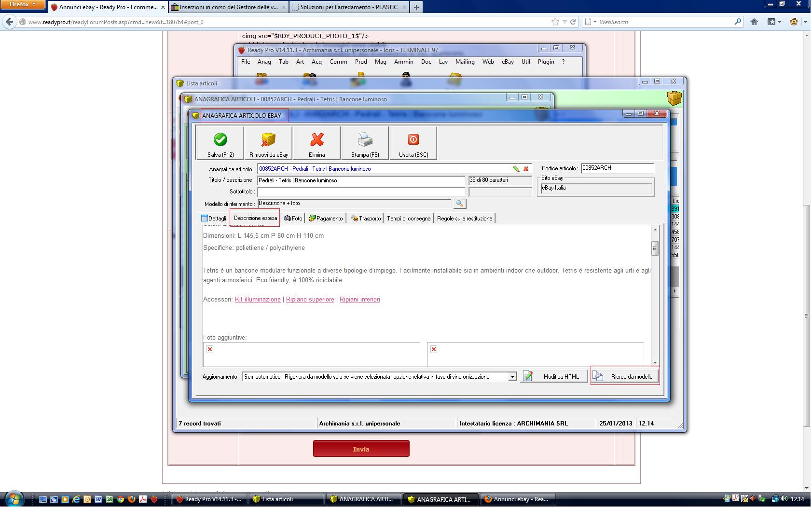This screenshot has width=812, height=507.
Task: Click the Rimuovi da eBay button
Action: click(x=269, y=143)
